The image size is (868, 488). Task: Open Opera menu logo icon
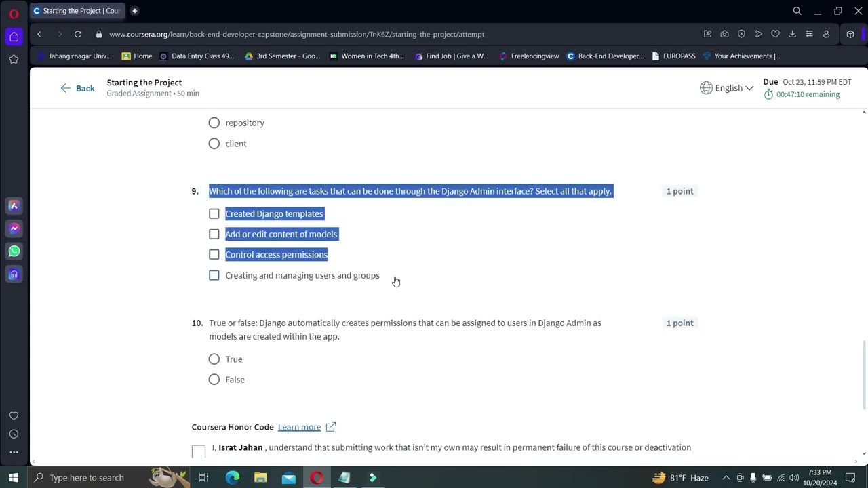(x=14, y=13)
